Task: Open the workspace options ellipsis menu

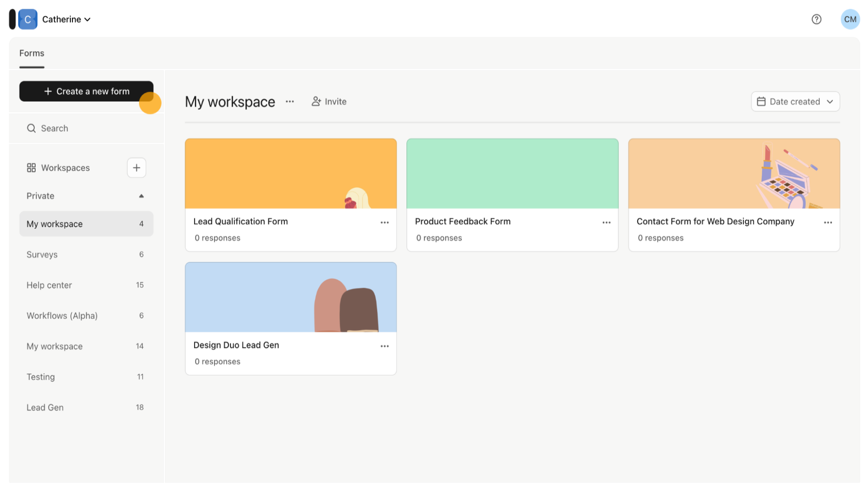Action: tap(290, 102)
